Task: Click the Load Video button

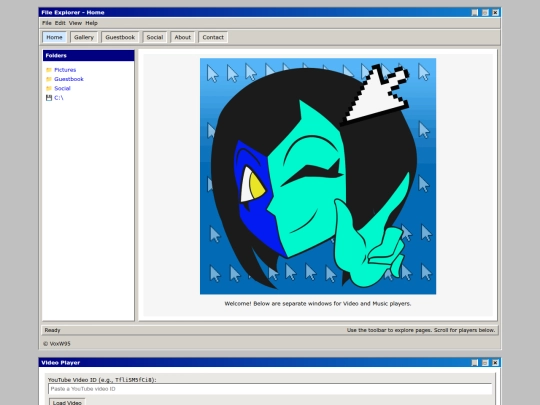Action: click(67, 402)
